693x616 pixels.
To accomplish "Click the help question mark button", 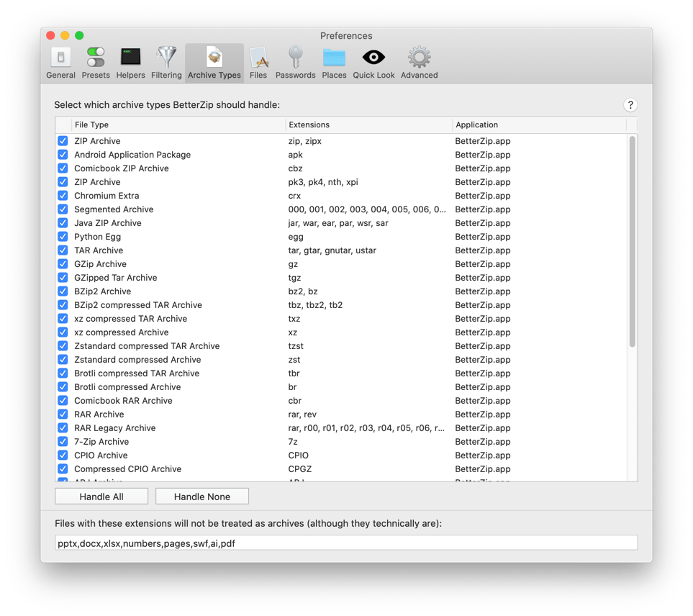I will click(x=630, y=105).
